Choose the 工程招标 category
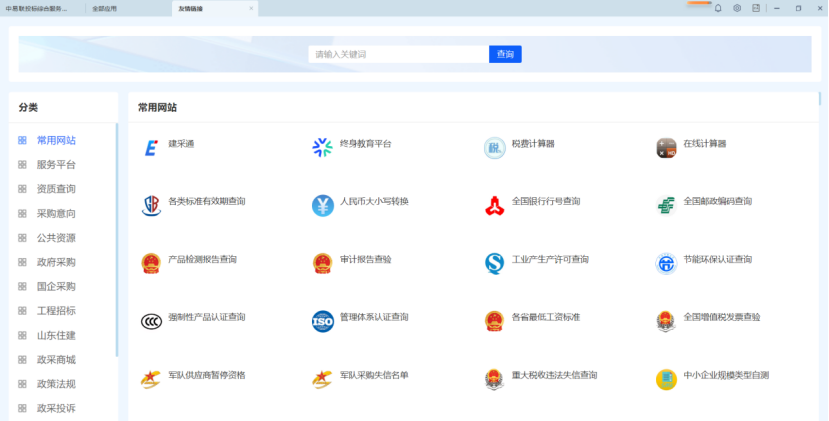 (x=56, y=311)
